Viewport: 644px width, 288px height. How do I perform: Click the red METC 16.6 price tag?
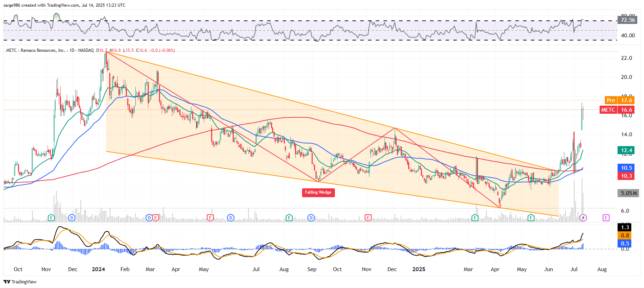(617, 110)
